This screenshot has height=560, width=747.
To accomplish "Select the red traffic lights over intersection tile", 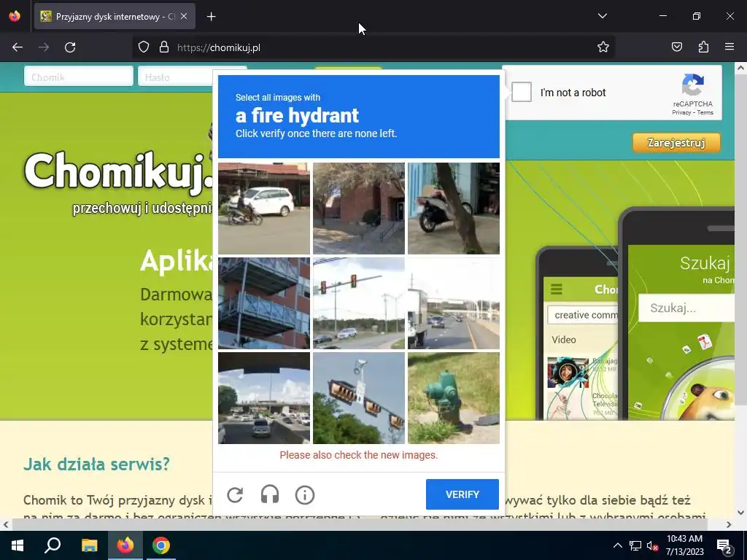I will 359,303.
